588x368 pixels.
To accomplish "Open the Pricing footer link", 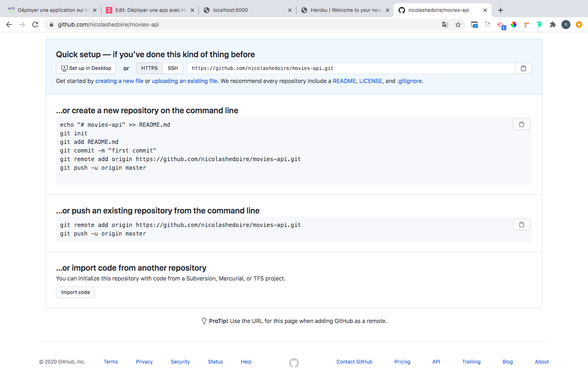I will pyautogui.click(x=402, y=362).
